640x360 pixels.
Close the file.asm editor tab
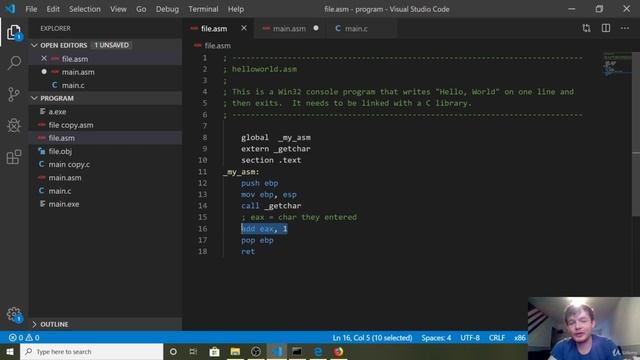coord(244,28)
